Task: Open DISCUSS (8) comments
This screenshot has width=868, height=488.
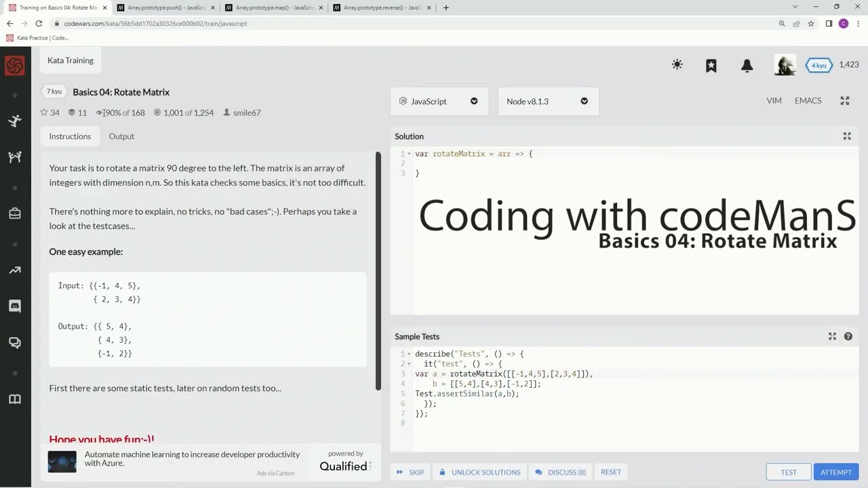Action: (x=560, y=472)
